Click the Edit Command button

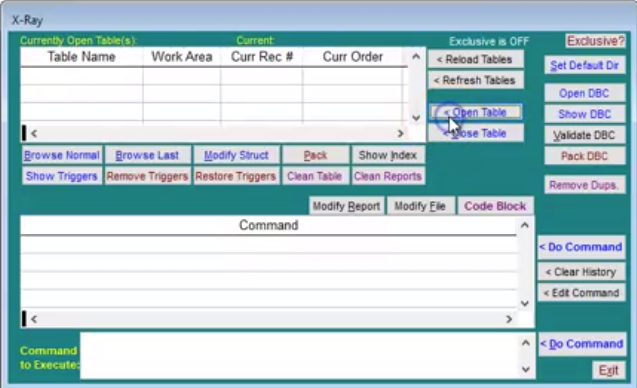click(x=581, y=293)
